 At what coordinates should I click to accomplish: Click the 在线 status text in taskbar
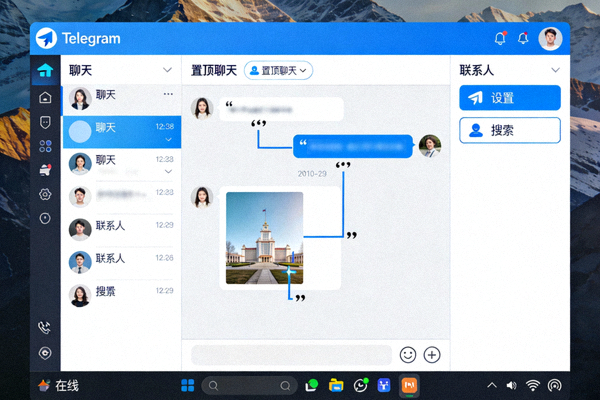pos(67,385)
